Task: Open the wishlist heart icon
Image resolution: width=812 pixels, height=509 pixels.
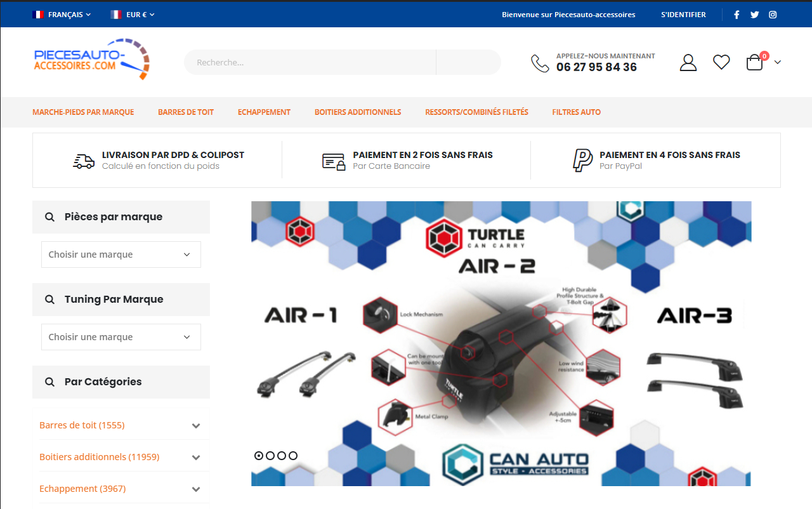Action: [x=721, y=62]
